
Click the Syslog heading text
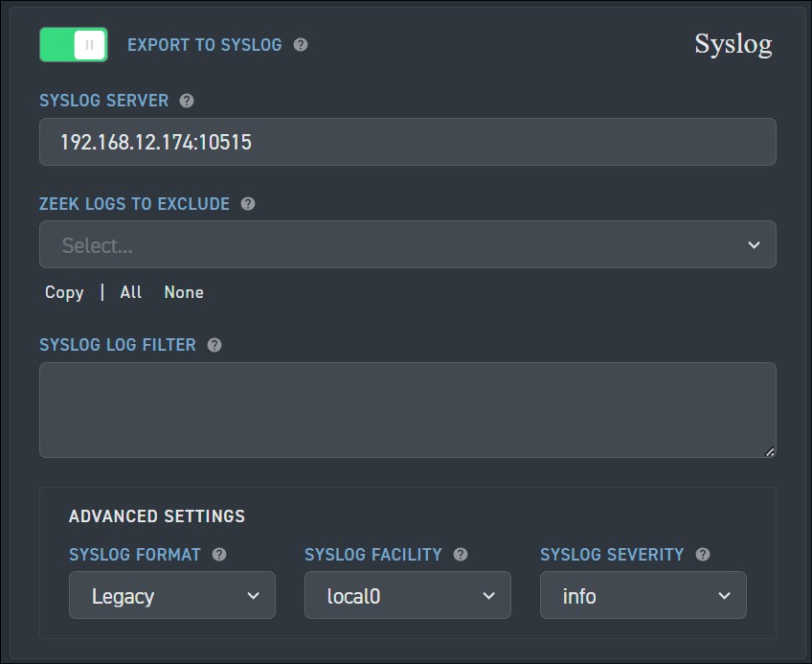(x=733, y=45)
